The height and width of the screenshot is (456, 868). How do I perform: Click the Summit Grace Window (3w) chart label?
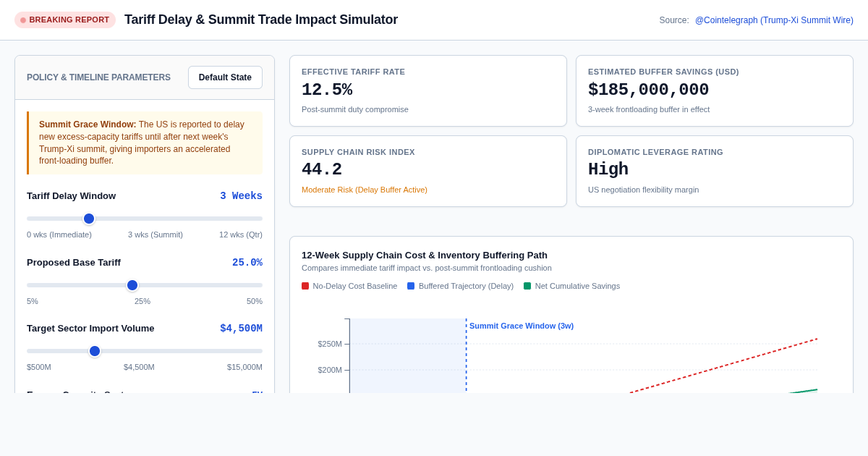pos(522,326)
